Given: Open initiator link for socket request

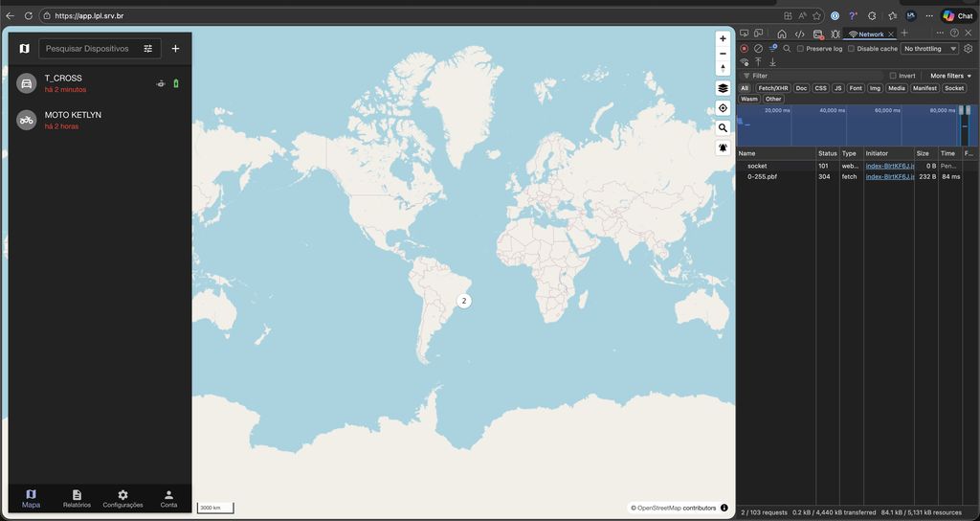Looking at the screenshot, I should (889, 166).
